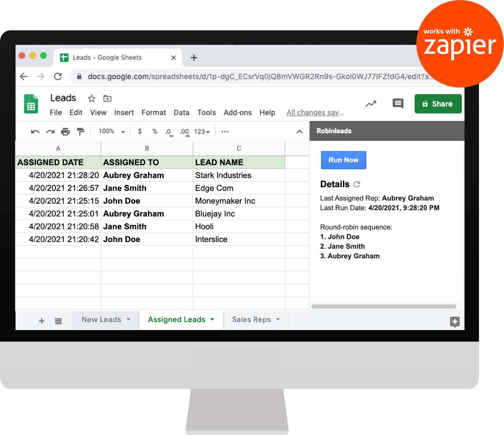Select column C header
Image resolution: width=504 pixels, height=435 pixels.
click(239, 149)
